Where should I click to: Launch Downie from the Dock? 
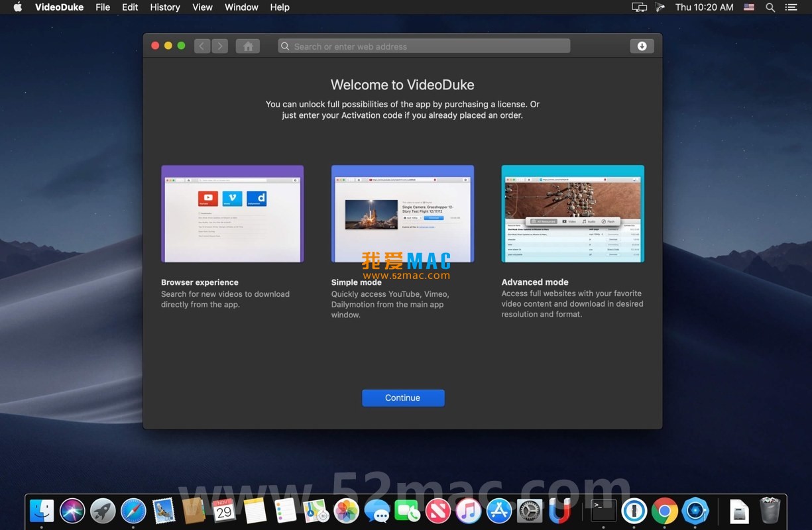click(x=559, y=510)
